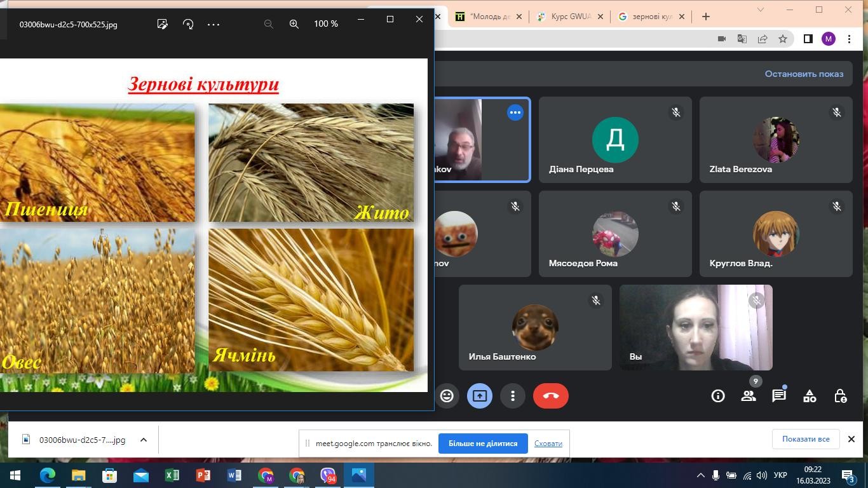
Task: Click 'Більше не ділитися' button
Action: (483, 444)
